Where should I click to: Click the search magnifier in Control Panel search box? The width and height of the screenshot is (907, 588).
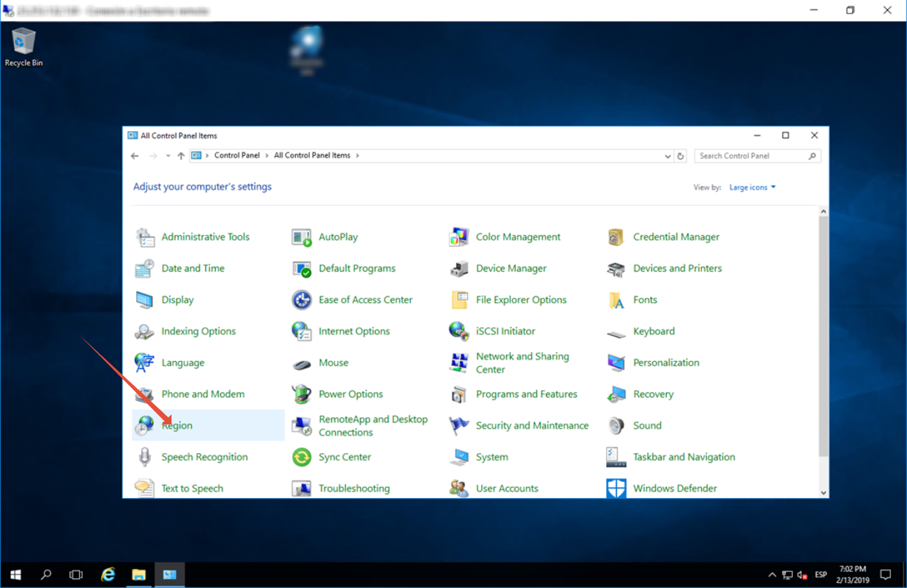click(x=812, y=156)
